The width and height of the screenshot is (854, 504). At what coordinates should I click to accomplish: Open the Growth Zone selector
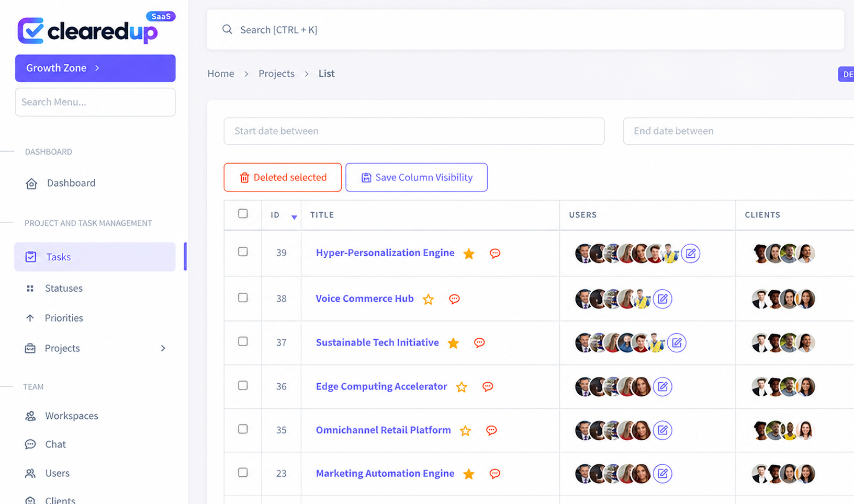tap(95, 68)
